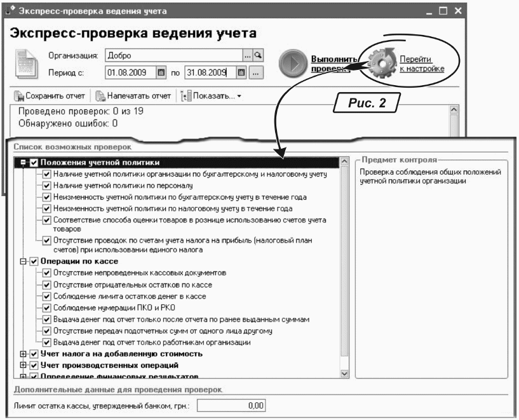
Task: Click the Напечатать отчет printer icon
Action: pyautogui.click(x=100, y=96)
